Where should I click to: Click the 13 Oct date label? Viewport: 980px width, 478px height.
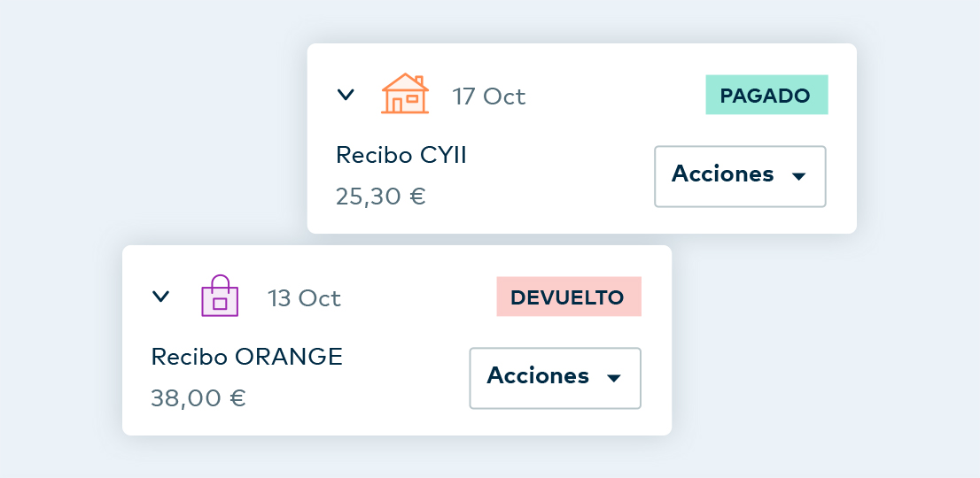304,298
